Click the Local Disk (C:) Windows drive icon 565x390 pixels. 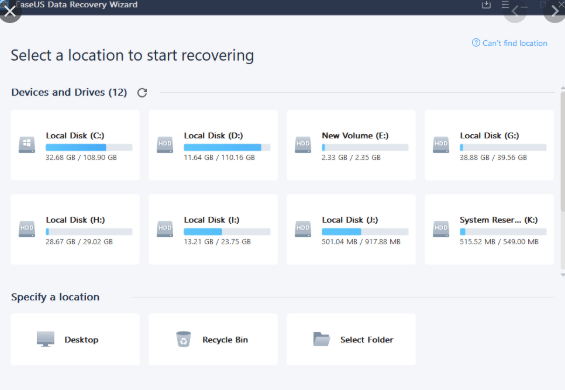pos(27,145)
